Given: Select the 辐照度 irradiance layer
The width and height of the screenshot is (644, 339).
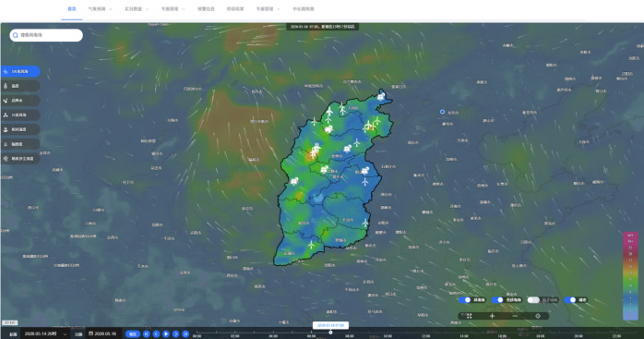Looking at the screenshot, I should pos(20,144).
